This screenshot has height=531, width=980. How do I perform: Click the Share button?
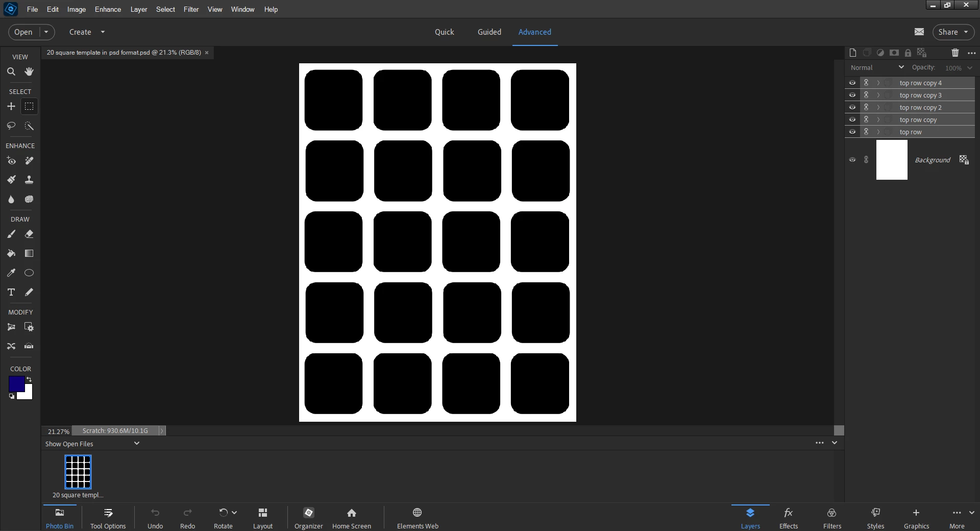(953, 32)
